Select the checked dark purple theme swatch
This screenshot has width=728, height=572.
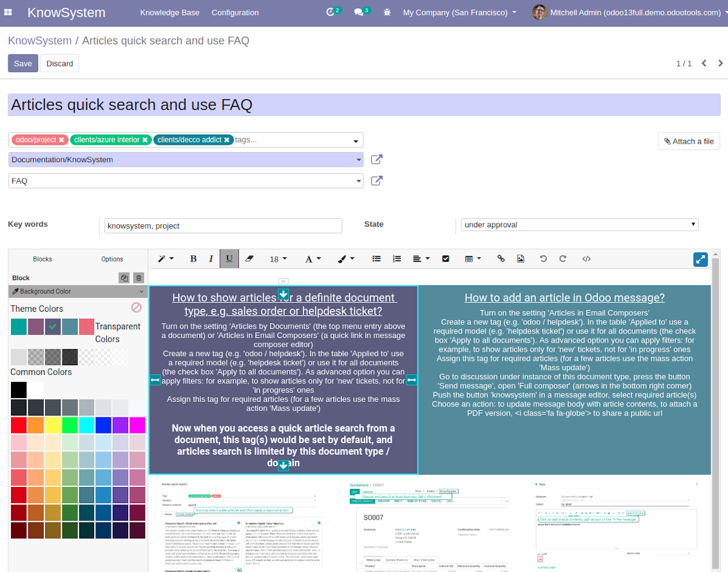coord(52,327)
